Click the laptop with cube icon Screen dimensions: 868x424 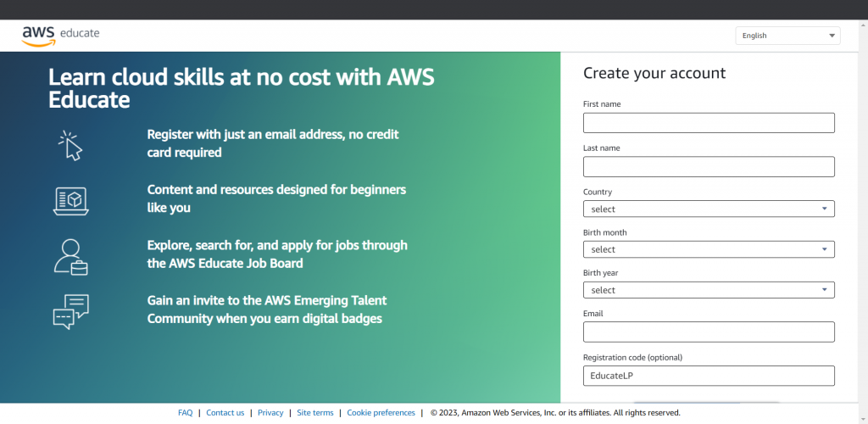point(71,200)
